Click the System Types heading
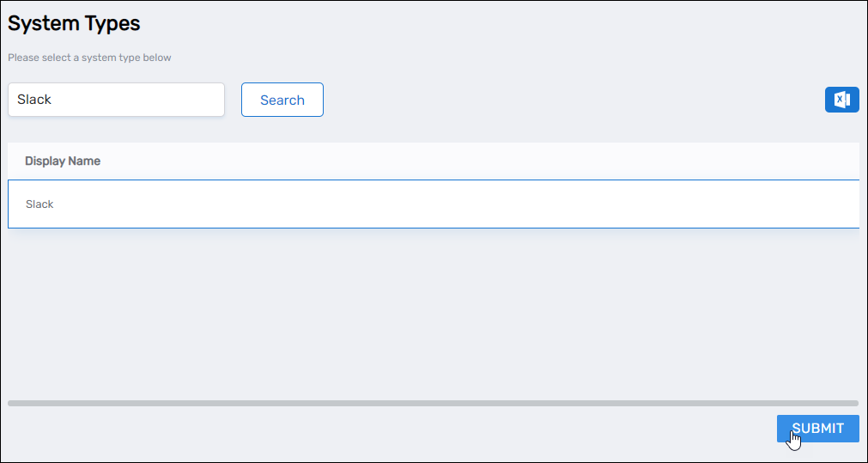This screenshot has height=463, width=868. pos(74,23)
